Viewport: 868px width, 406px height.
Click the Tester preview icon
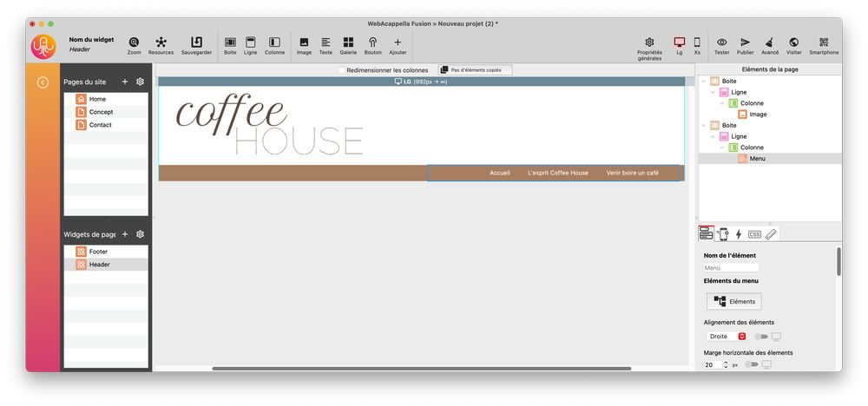coord(721,45)
